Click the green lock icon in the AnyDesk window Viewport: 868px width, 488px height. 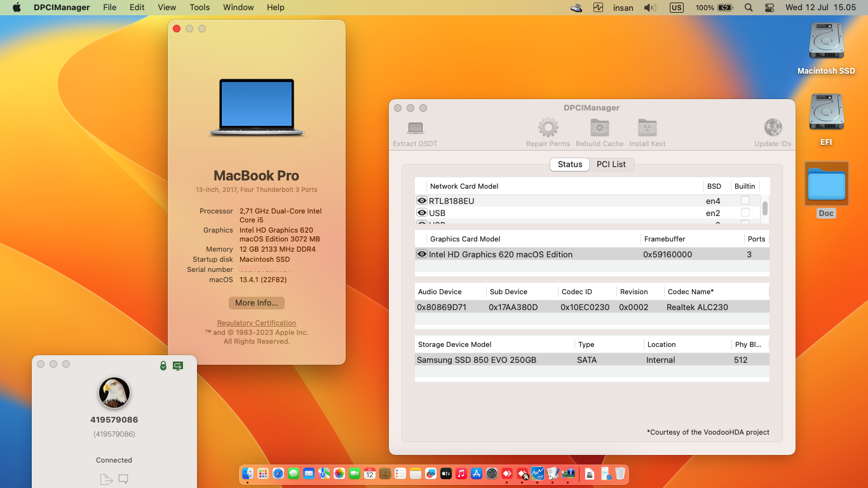tap(163, 365)
